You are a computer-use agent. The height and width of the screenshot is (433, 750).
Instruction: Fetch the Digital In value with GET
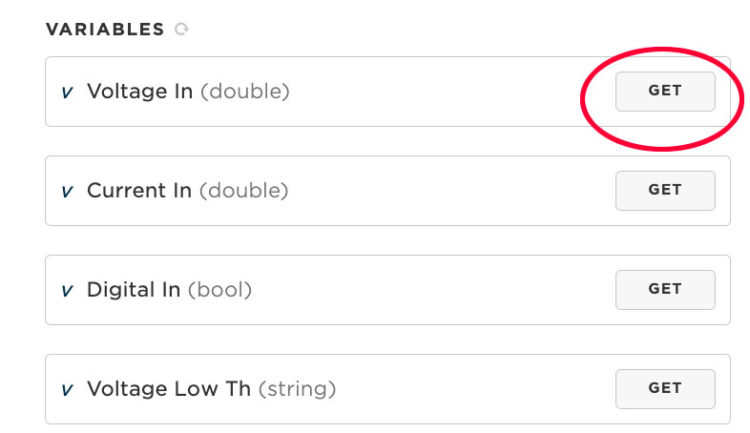[665, 289]
